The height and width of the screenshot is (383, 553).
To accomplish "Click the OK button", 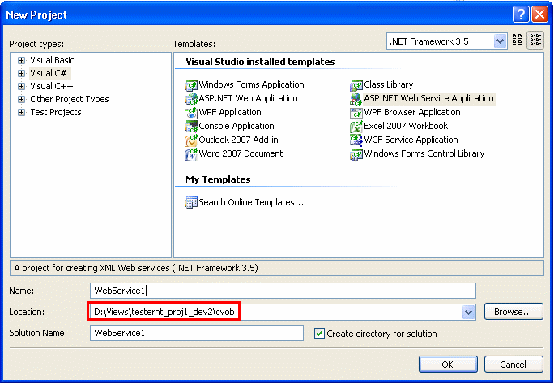I will click(x=448, y=364).
